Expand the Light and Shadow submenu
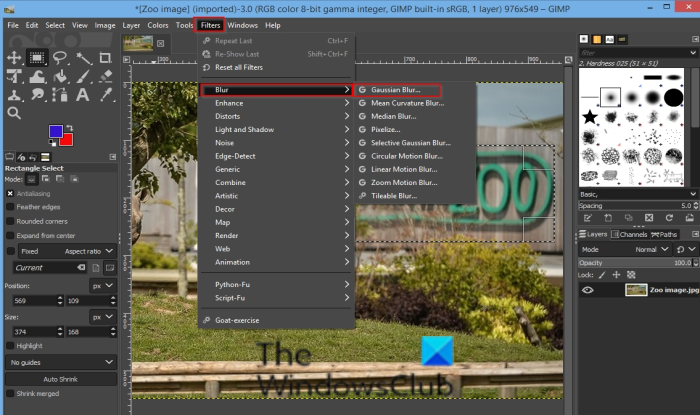 pyautogui.click(x=276, y=129)
